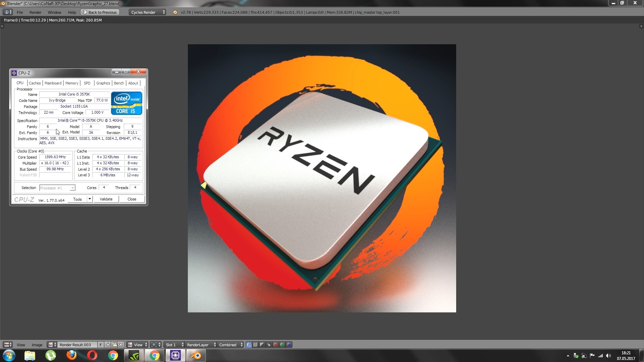The width and height of the screenshot is (644, 362).
Task: Open the Processor #1 selection combo box
Action: click(57, 188)
